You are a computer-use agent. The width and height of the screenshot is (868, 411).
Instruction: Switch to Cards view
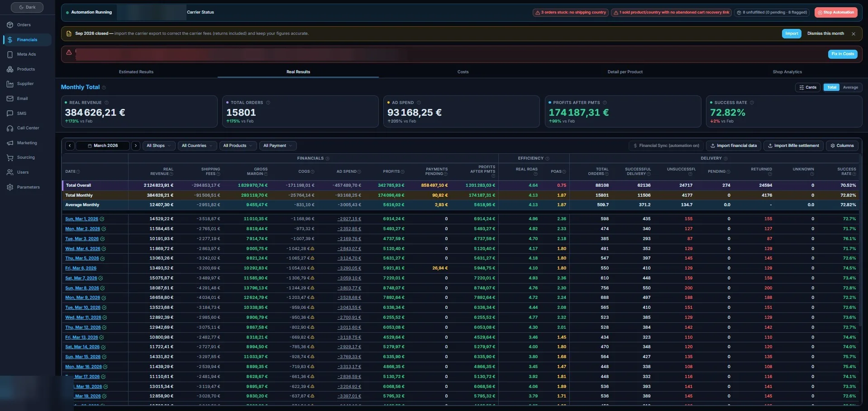808,88
